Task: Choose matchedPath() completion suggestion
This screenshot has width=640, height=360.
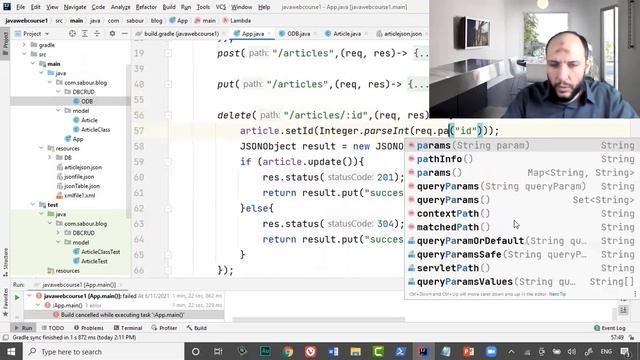Action: tap(521, 227)
